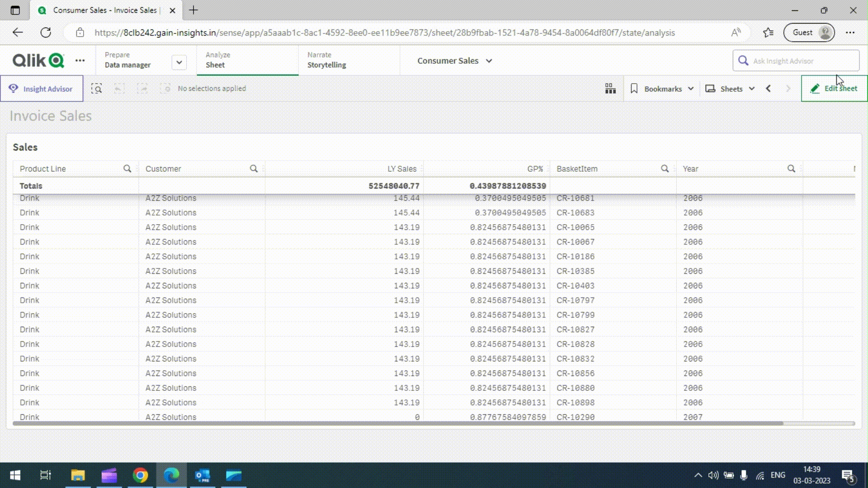Image resolution: width=868 pixels, height=488 pixels.
Task: Search in Customer column
Action: 254,169
